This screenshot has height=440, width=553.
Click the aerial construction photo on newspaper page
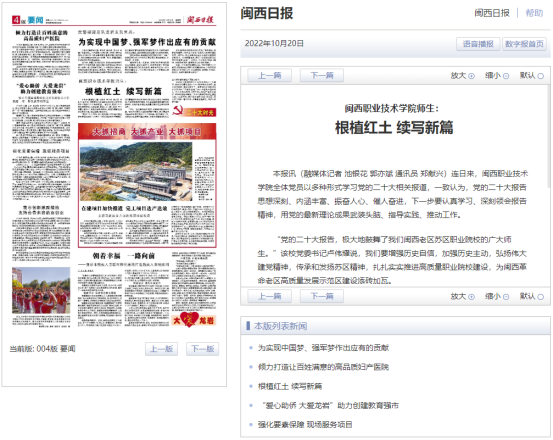[x=136, y=171]
